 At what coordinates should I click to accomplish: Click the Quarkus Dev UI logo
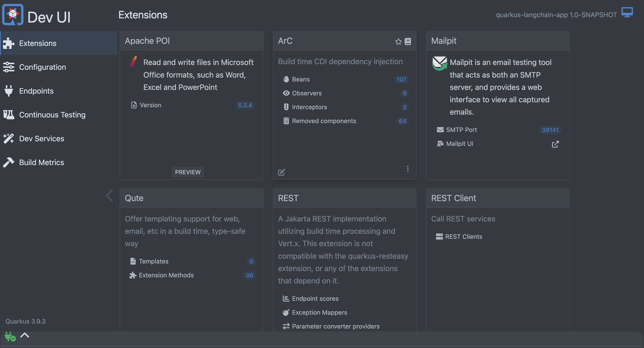click(13, 15)
